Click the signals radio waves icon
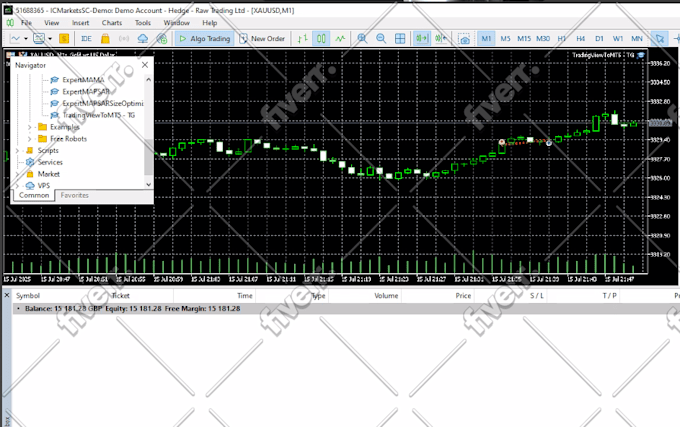The height and width of the screenshot is (427, 680). 124,39
